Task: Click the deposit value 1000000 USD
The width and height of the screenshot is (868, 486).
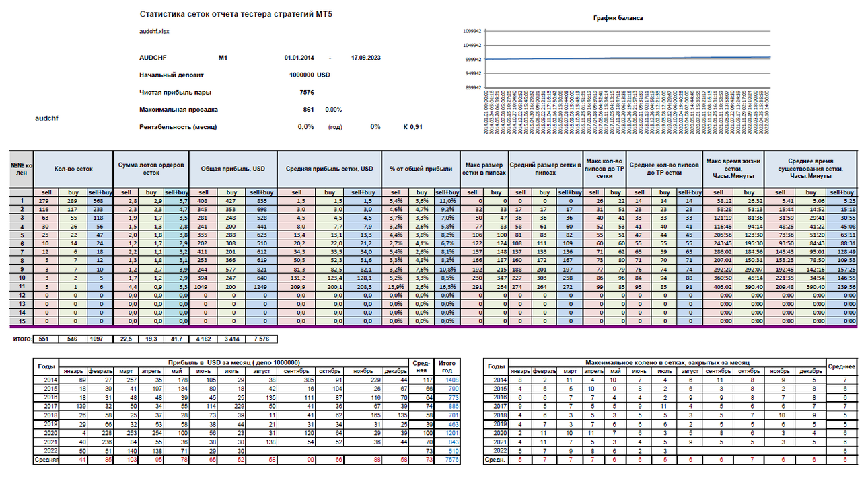Action: [310, 75]
